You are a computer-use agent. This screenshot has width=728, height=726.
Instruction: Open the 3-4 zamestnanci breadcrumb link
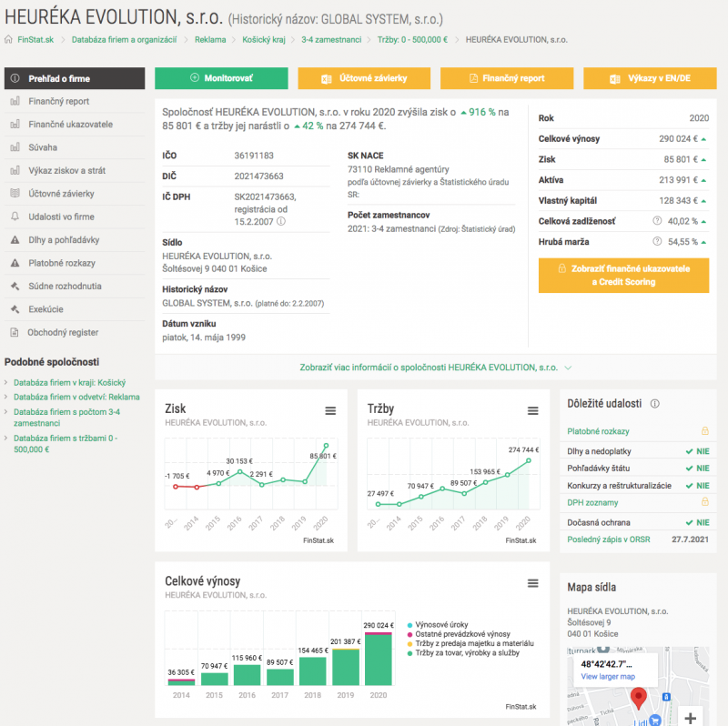coord(331,39)
